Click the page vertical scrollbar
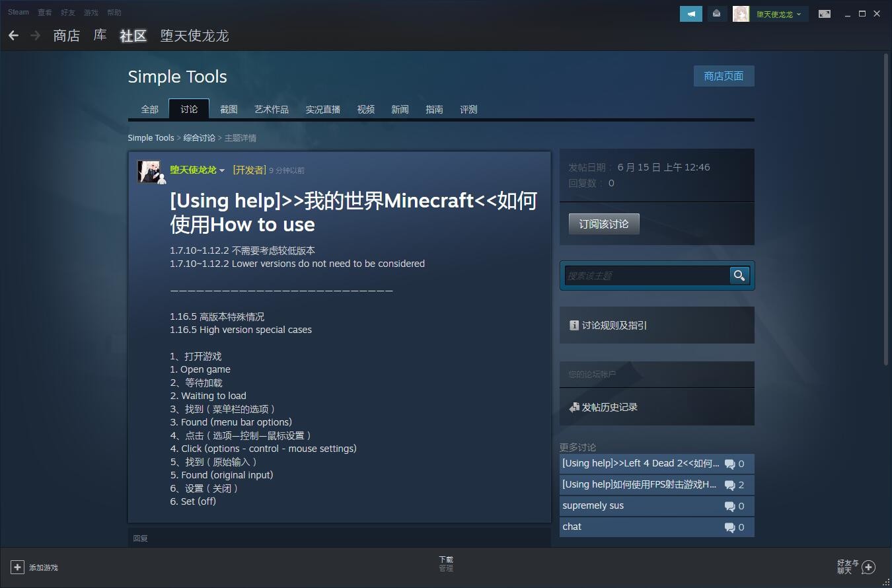Viewport: 892px width, 588px height. (x=886, y=208)
